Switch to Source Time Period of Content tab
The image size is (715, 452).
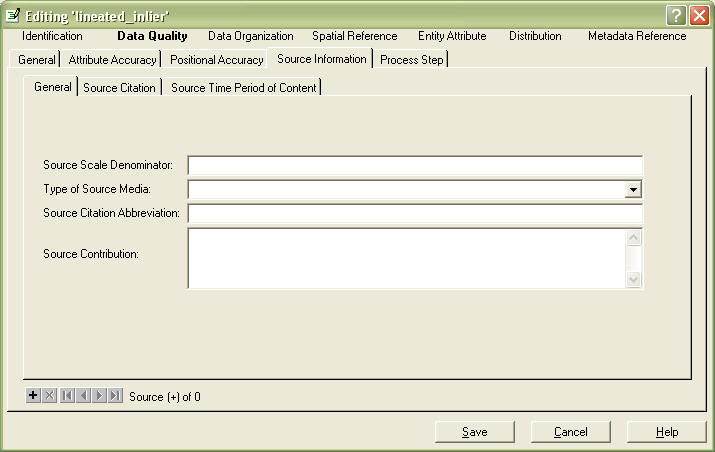pos(243,88)
